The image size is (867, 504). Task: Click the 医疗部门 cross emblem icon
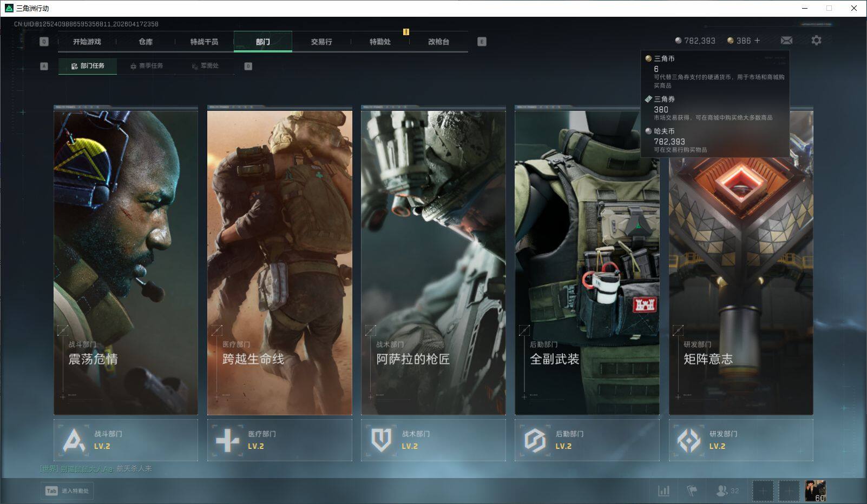227,440
